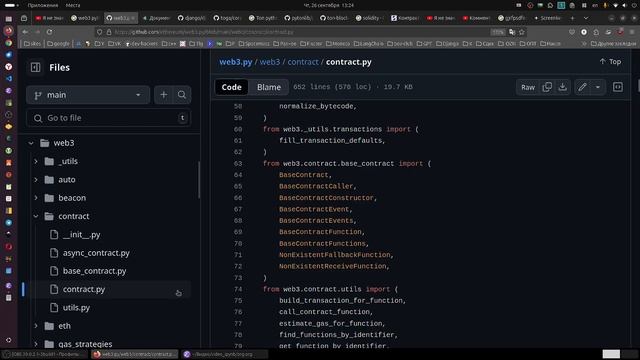Click the file tree scrollbar
The height and width of the screenshot is (360, 640).
199,180
